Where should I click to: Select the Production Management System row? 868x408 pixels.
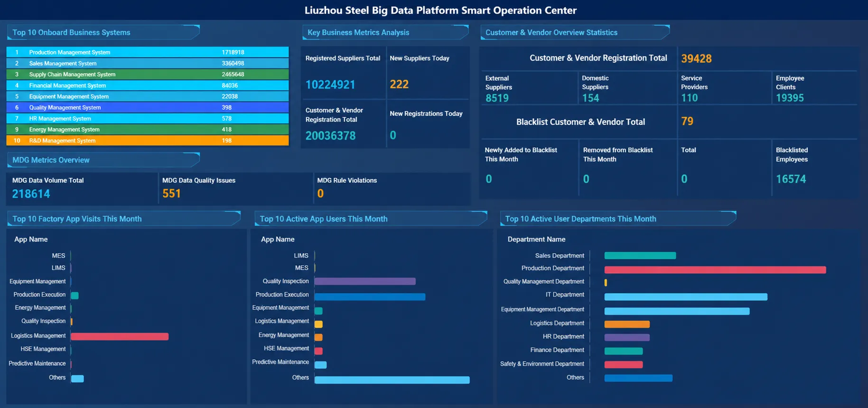point(148,52)
